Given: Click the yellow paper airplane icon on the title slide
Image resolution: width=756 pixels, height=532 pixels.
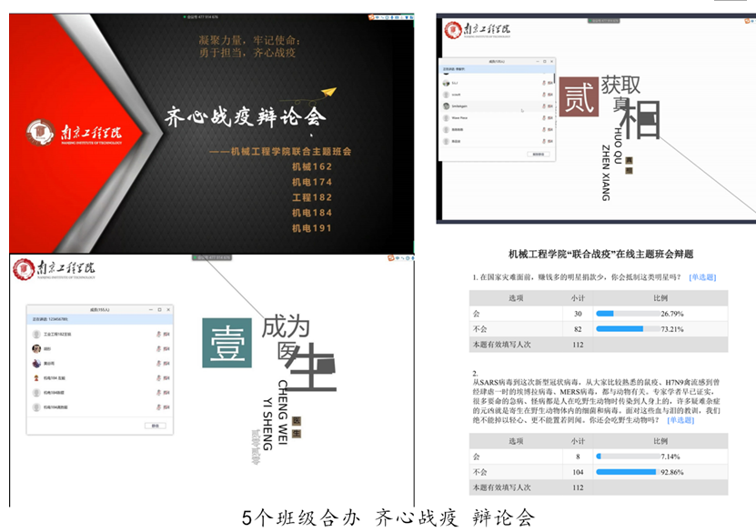Looking at the screenshot, I should pos(328,92).
